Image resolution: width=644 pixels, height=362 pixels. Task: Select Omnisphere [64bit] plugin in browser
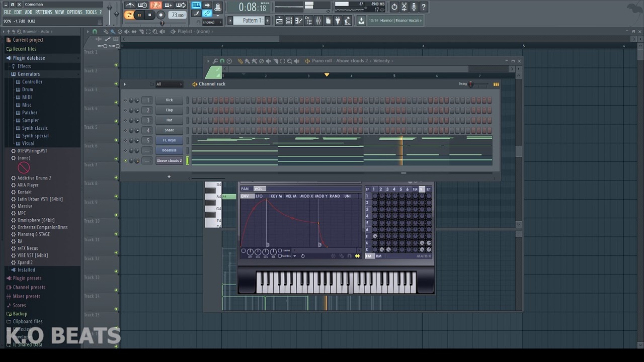click(x=36, y=220)
